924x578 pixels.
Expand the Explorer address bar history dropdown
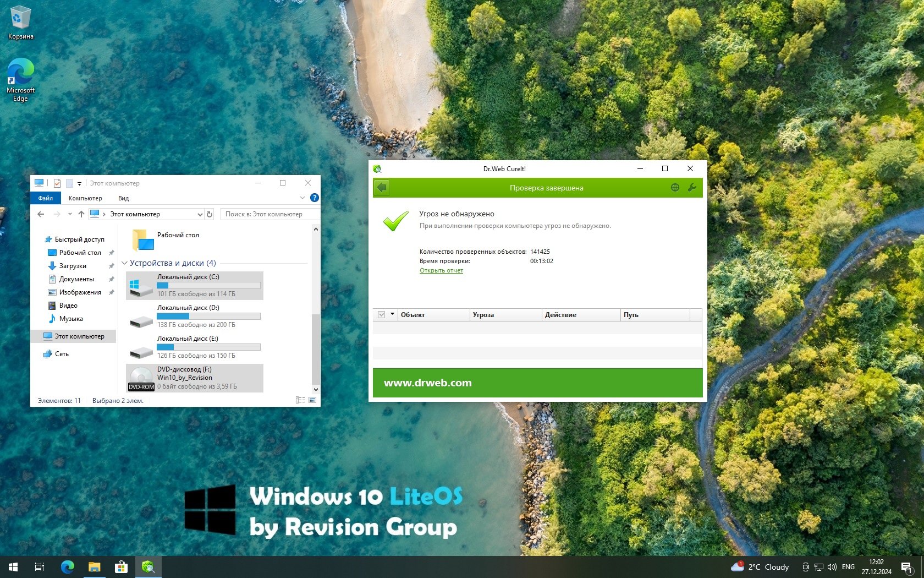200,214
